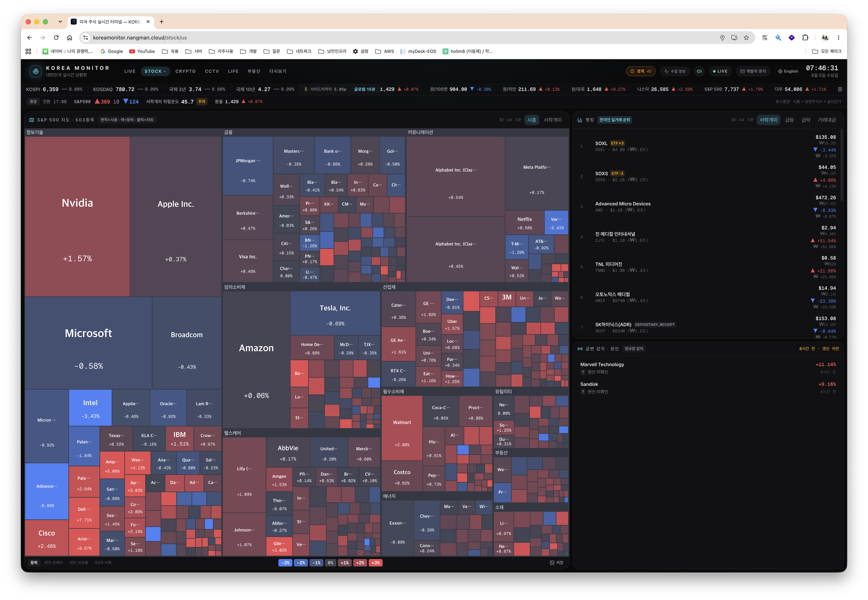Open the Google bookmark
This screenshot has width=868, height=600.
[111, 52]
